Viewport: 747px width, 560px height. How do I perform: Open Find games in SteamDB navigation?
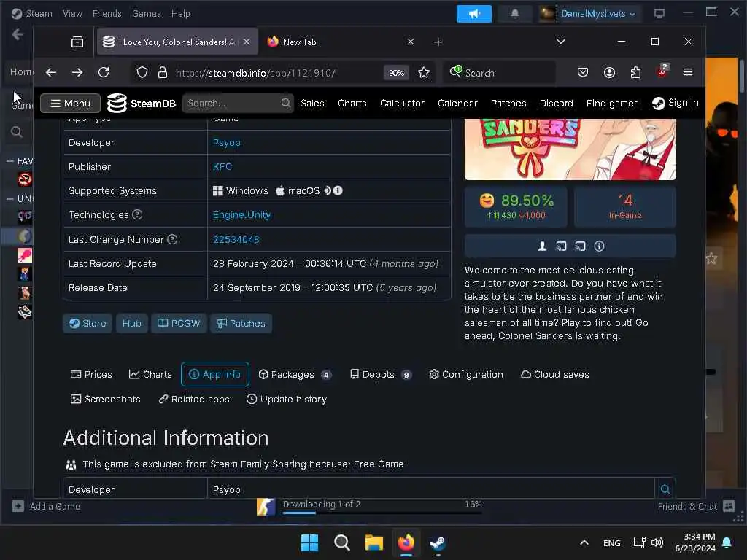click(612, 104)
